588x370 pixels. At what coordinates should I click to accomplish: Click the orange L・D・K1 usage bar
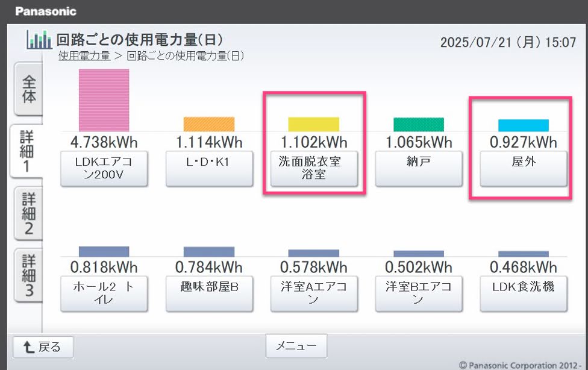(x=208, y=124)
